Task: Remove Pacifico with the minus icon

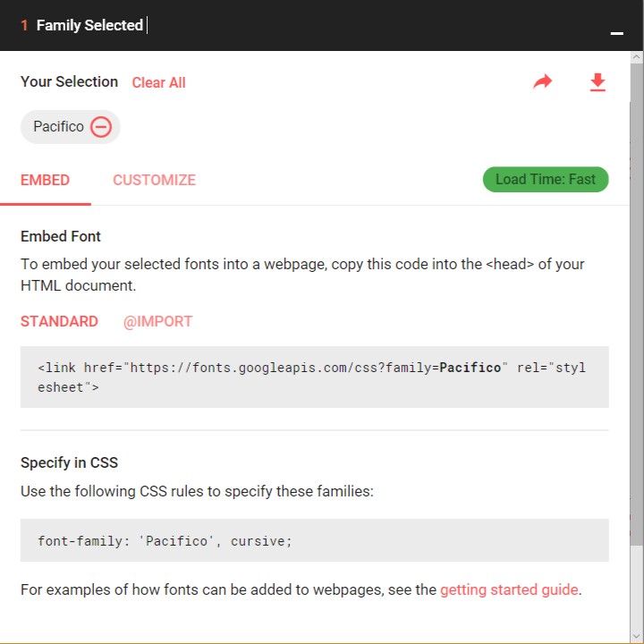Action: click(101, 127)
